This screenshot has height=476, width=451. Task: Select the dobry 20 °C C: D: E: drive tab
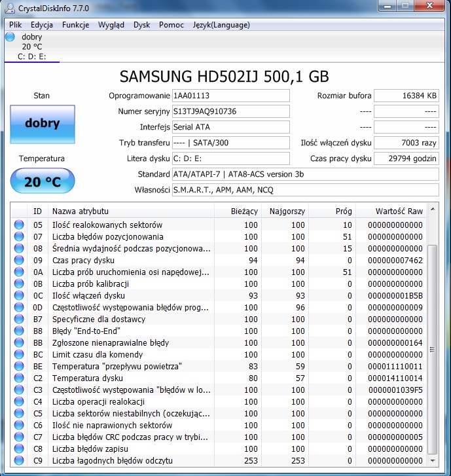[x=32, y=46]
